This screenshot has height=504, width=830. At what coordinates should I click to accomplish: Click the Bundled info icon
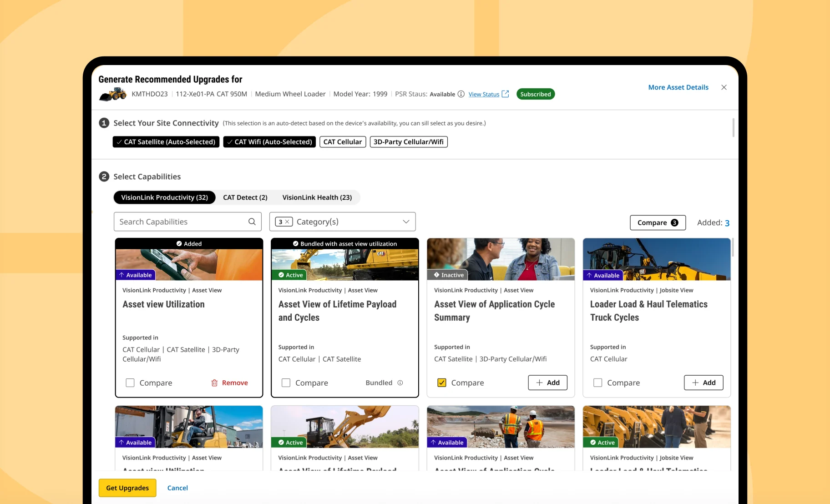click(x=400, y=383)
